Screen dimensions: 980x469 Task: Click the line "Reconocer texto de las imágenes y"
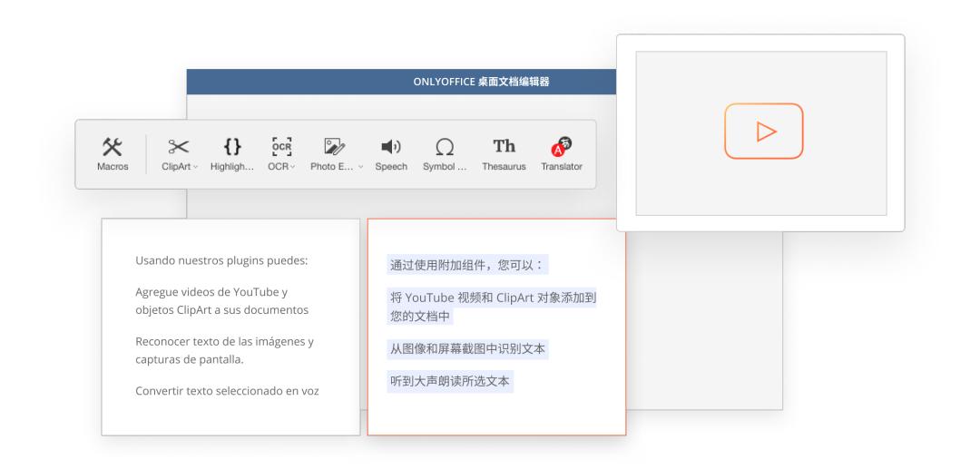[224, 342]
